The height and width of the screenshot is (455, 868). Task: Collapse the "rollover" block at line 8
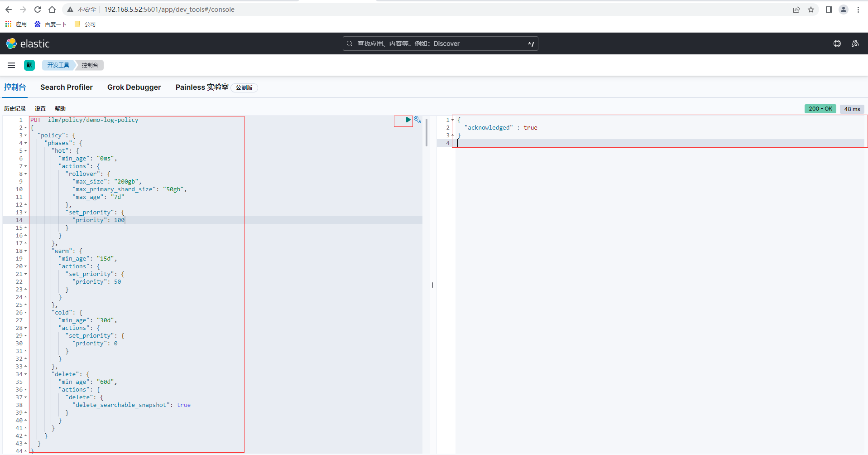[x=25, y=174]
